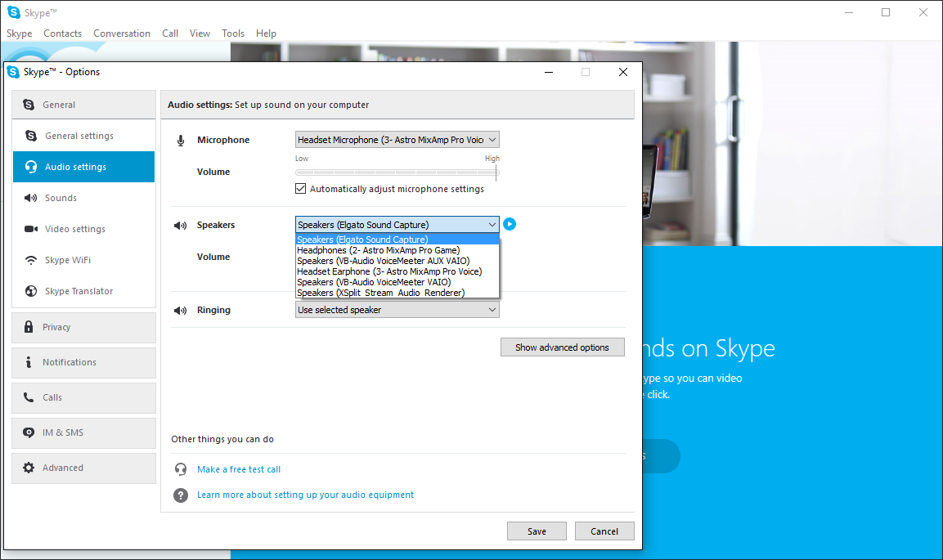
Task: Click the speaker icon beside Speakers label
Action: 181,226
